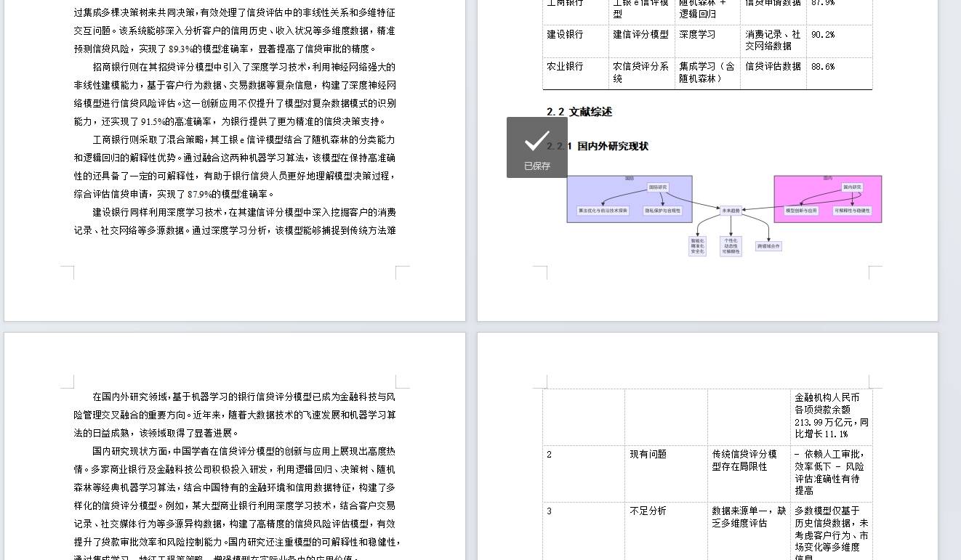Viewport: 961px width, 560px height.
Task: Select the 88.6% accuracy cell
Action: coord(839,73)
